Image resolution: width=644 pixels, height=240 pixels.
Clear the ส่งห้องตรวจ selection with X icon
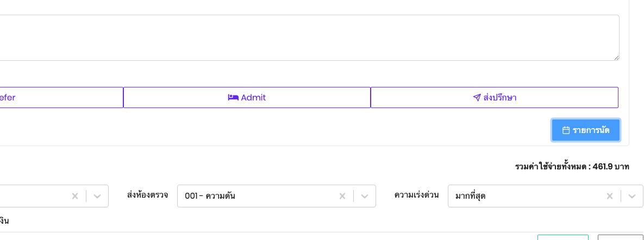(342, 196)
